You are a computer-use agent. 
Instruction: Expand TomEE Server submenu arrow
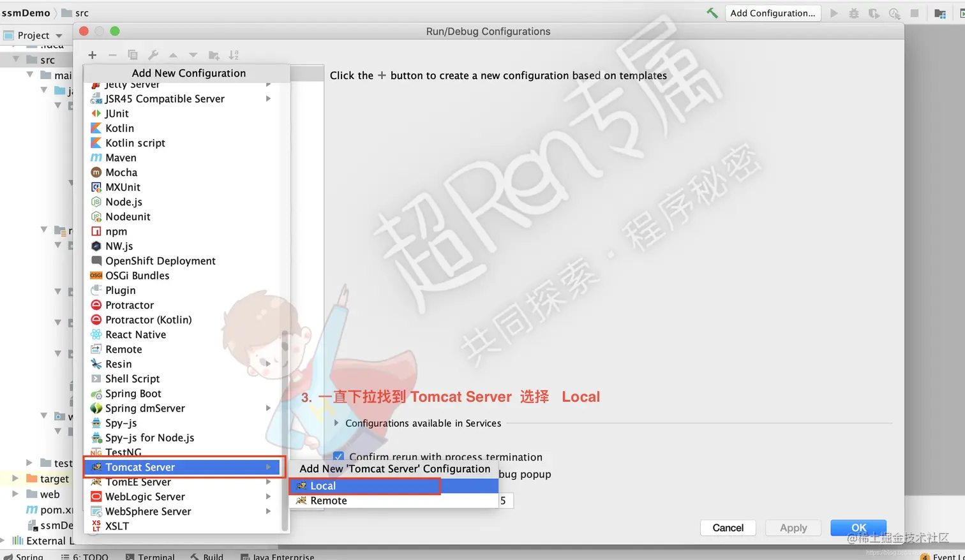269,482
